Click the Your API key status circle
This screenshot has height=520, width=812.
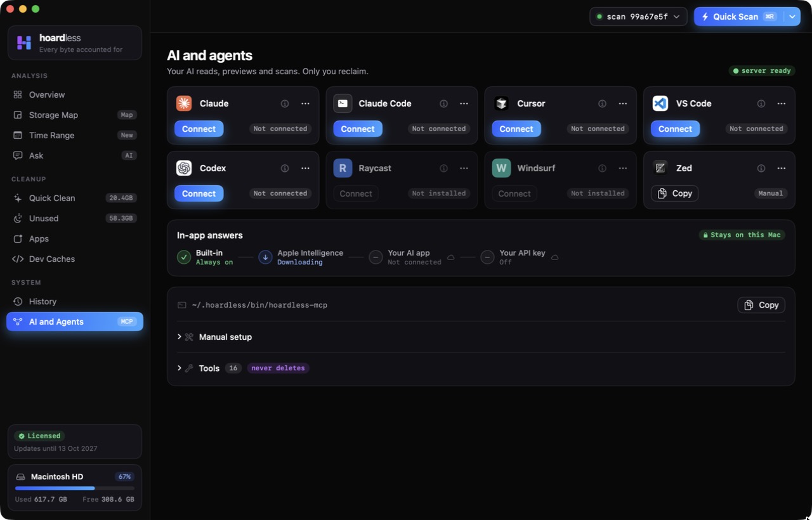coord(487,257)
